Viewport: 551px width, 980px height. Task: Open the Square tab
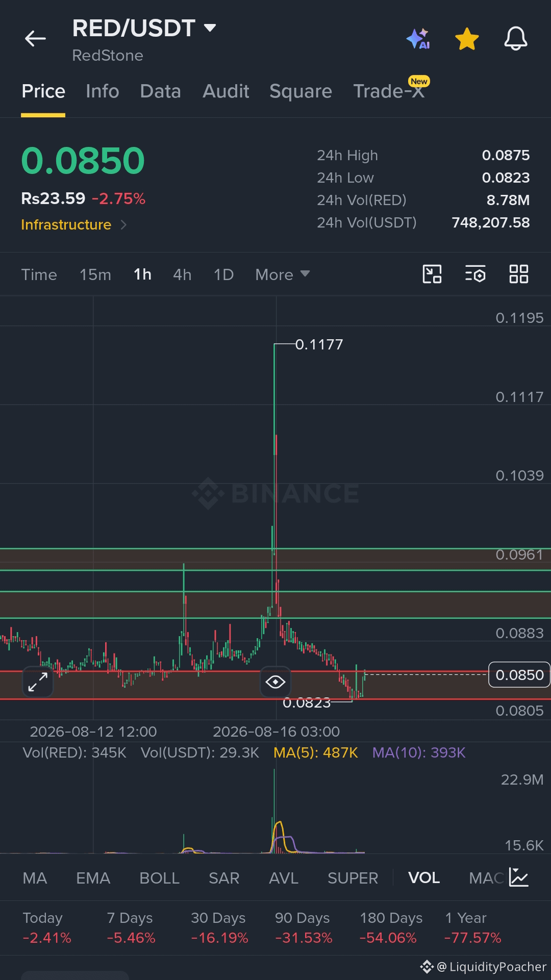(300, 91)
